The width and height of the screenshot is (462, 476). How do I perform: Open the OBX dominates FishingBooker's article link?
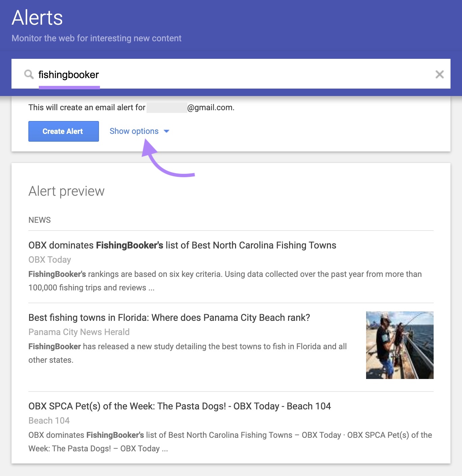click(x=182, y=245)
